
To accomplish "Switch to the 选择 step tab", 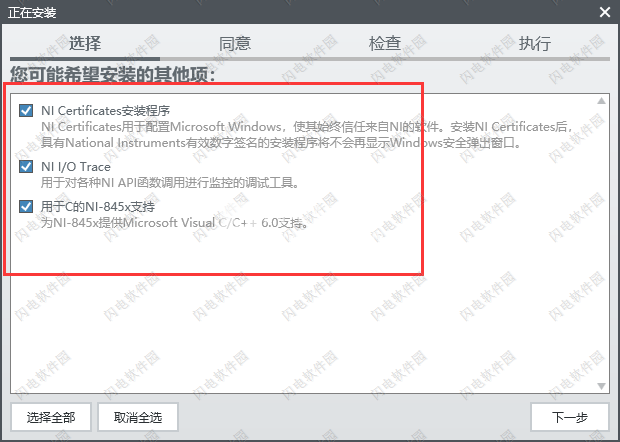I will coord(85,43).
